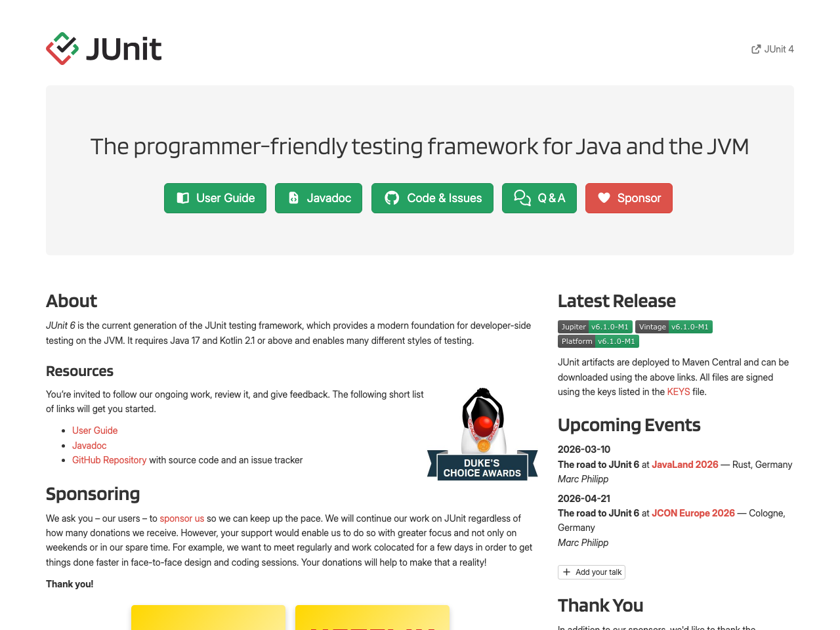Image resolution: width=840 pixels, height=630 pixels.
Task: Click the plus icon on Add your talk
Action: [567, 572]
